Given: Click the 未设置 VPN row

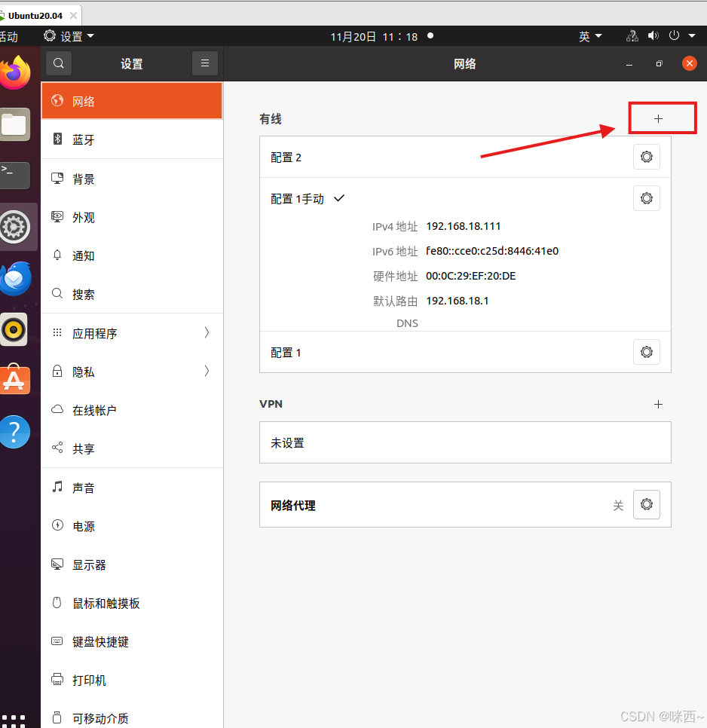Looking at the screenshot, I should [x=465, y=442].
